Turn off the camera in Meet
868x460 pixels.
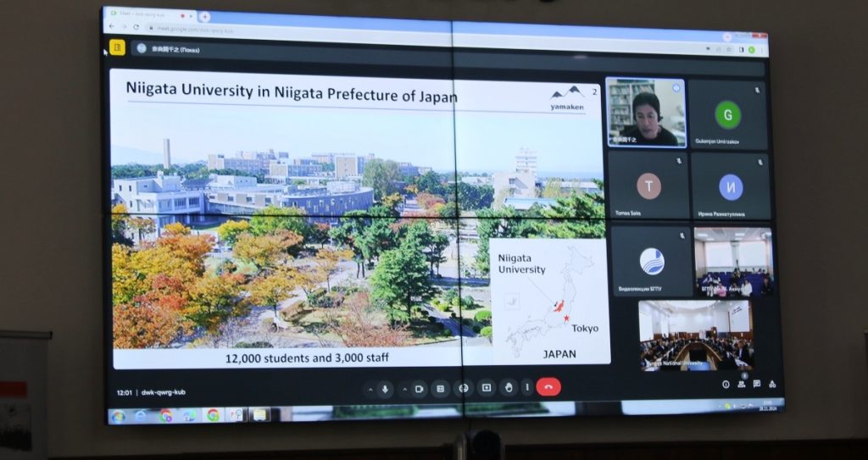419,389
